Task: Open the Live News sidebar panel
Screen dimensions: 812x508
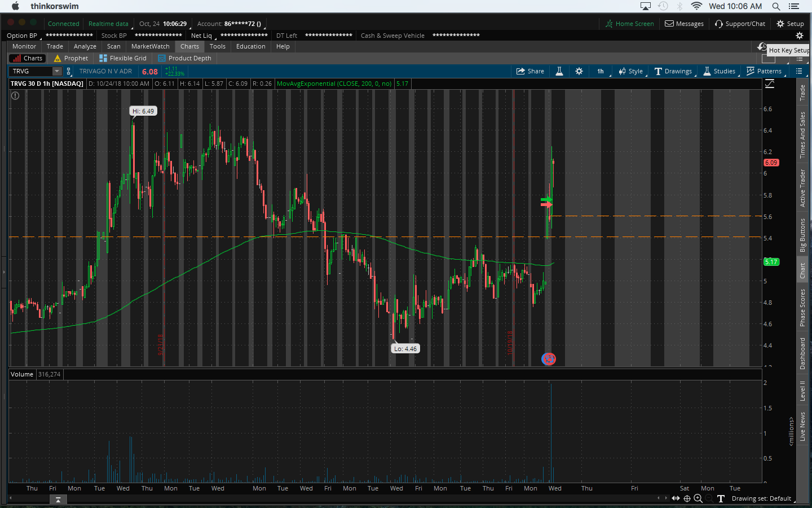Action: point(802,426)
